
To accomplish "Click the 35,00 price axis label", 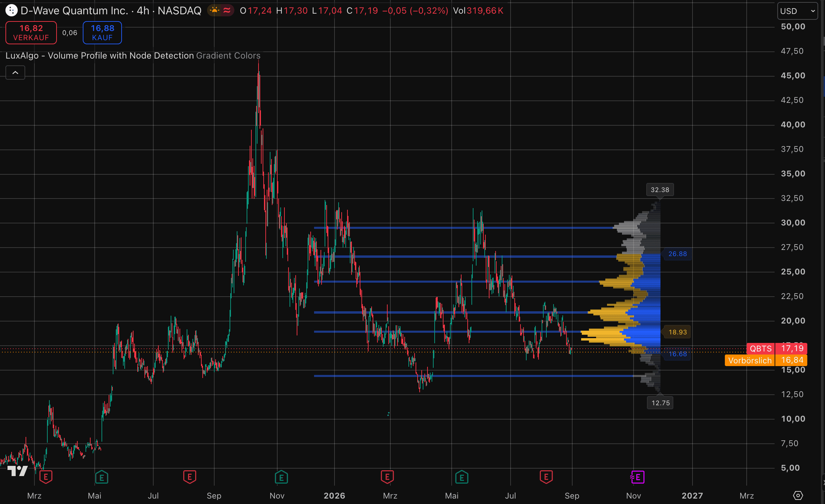I will 793,174.
